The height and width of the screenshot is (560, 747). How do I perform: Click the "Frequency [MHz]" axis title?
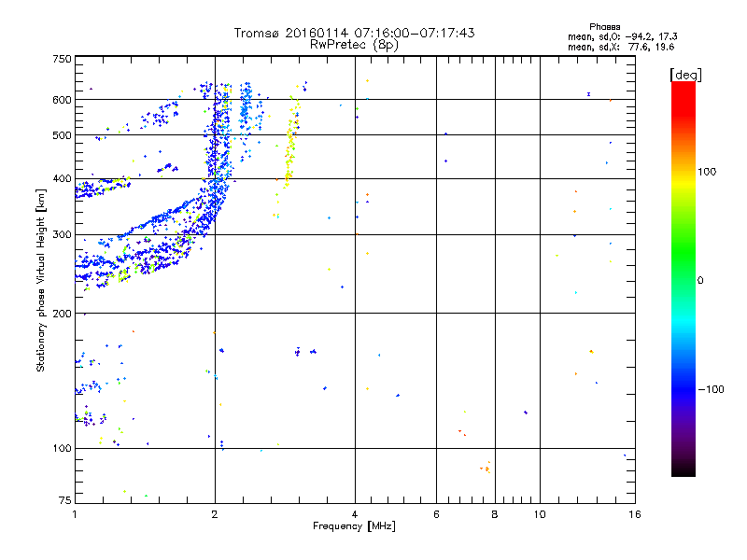pyautogui.click(x=354, y=526)
